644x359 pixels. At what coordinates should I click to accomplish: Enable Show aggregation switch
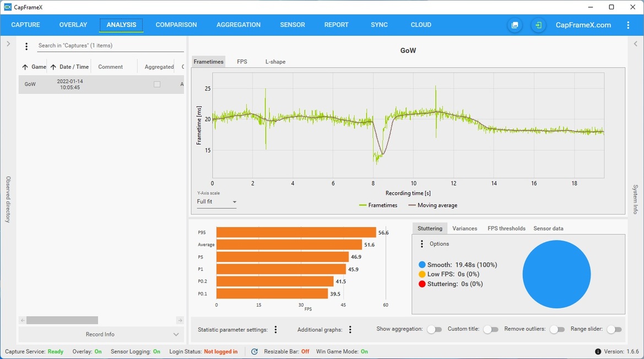[434, 329]
